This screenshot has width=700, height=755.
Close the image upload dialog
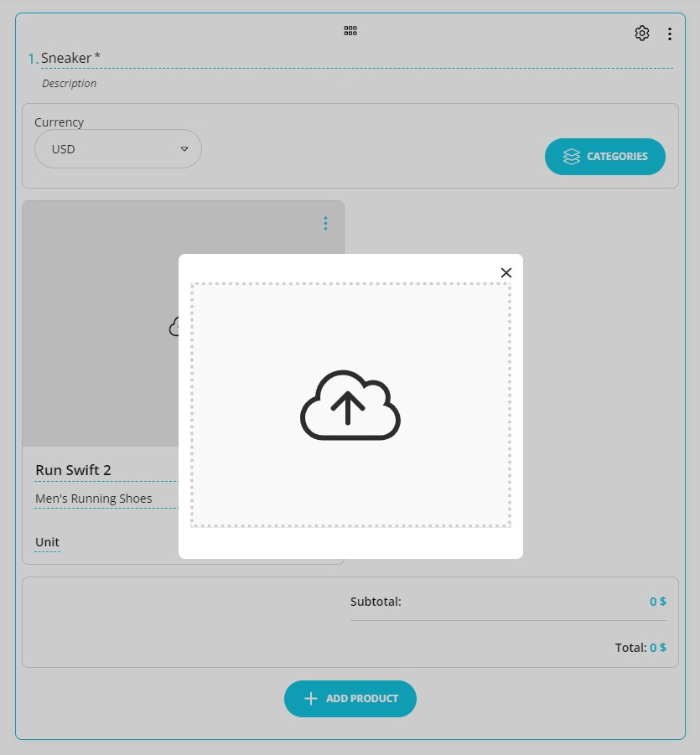[x=506, y=272]
